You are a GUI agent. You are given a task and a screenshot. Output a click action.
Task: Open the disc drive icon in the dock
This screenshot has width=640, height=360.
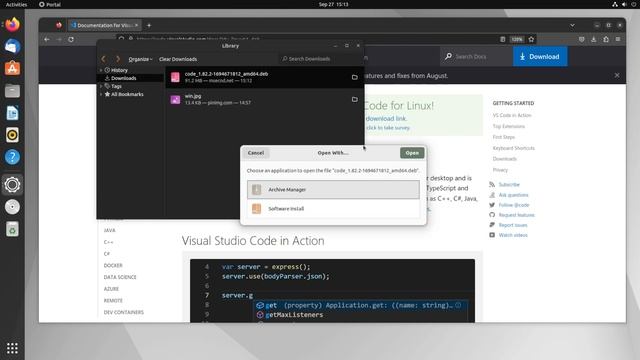pyautogui.click(x=12, y=207)
